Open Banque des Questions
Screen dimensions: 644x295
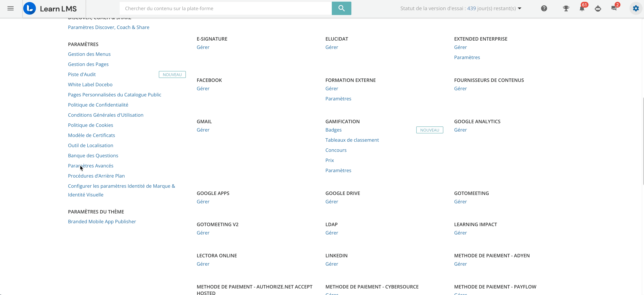coord(93,156)
